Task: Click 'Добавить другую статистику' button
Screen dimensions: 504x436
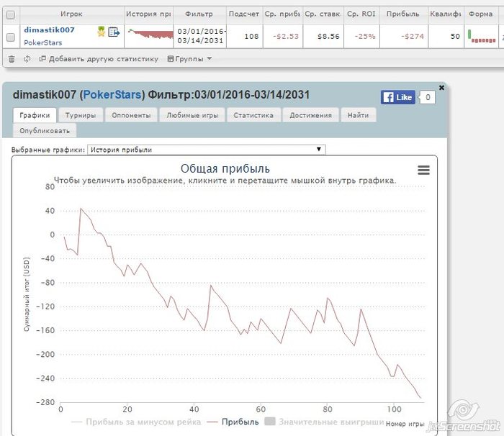Action: 99,59
